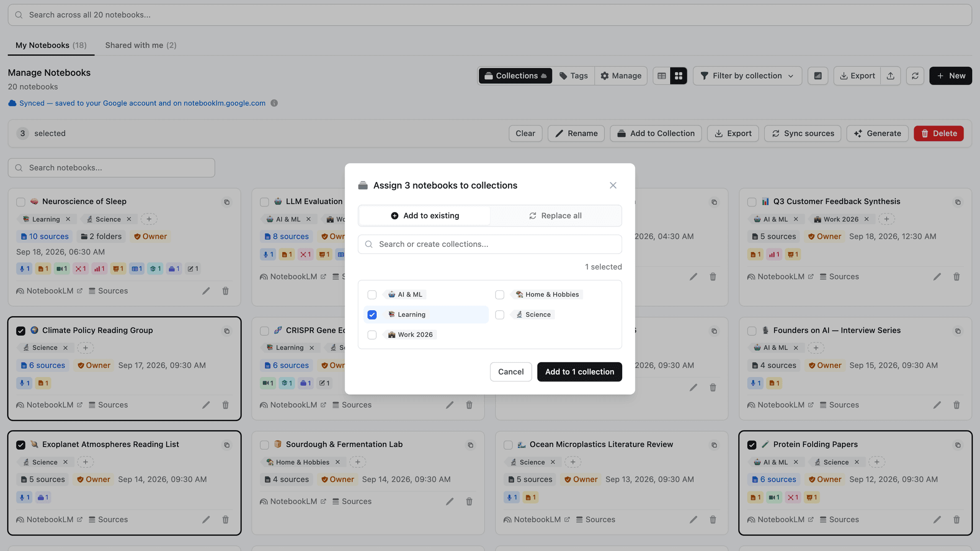
Task: Check the AI & ML collection checkbox
Action: coord(372,295)
